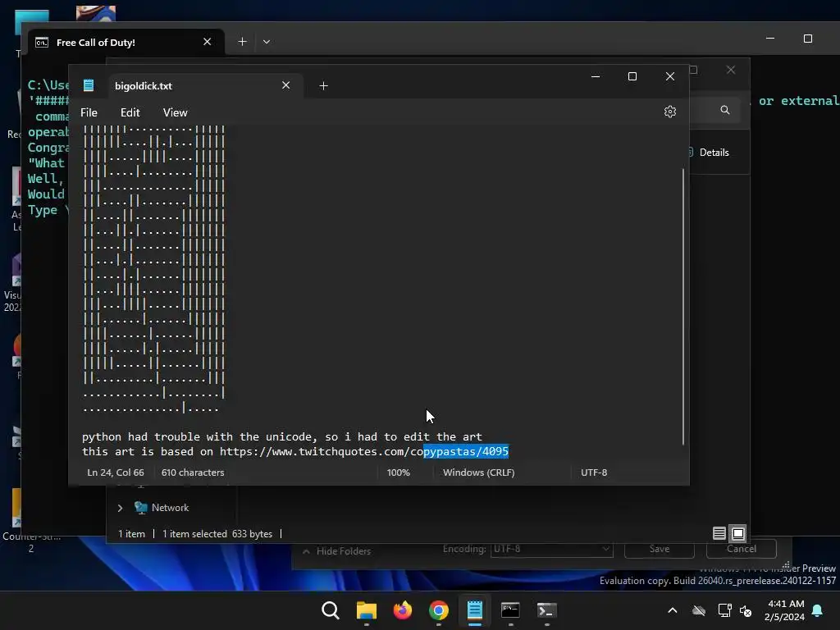Click the 100% zoom level in status bar
The image size is (840, 630).
(x=399, y=472)
